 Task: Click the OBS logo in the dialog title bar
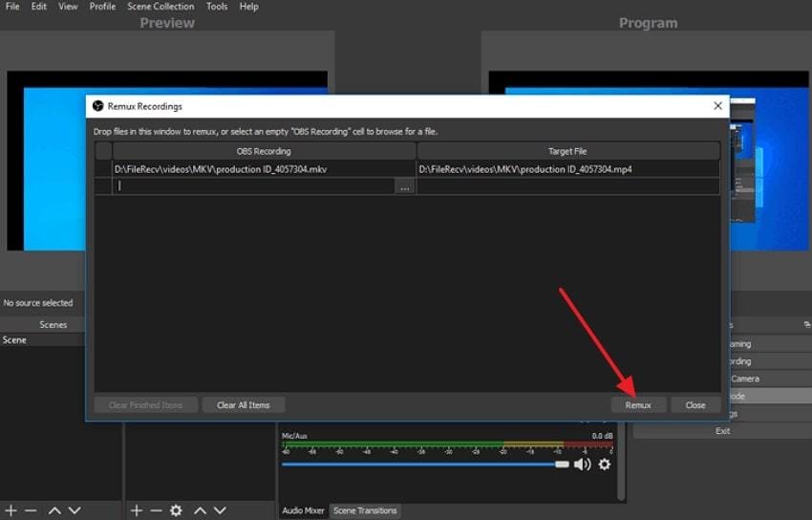(x=97, y=106)
